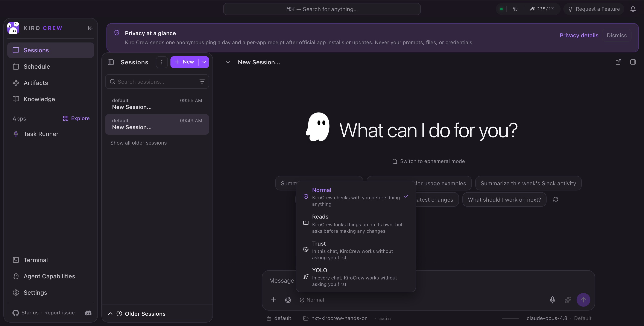The image size is (644, 326).
Task: Launch the Task Runner app
Action: 50,134
